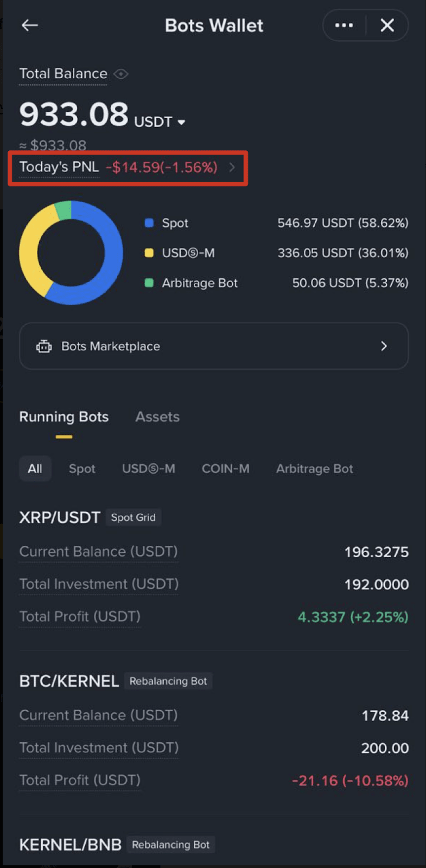Switch to the Assets tab
Screen dimensions: 426x868
click(x=157, y=417)
